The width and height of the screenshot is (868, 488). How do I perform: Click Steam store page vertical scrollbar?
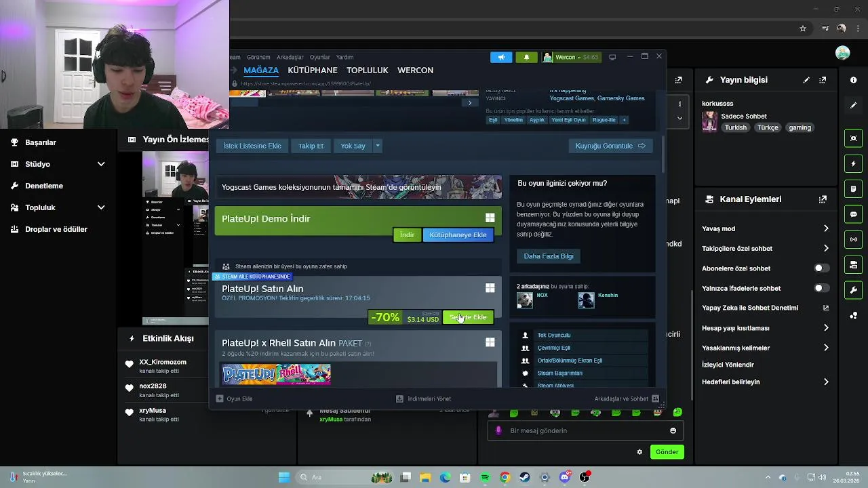pos(663,155)
